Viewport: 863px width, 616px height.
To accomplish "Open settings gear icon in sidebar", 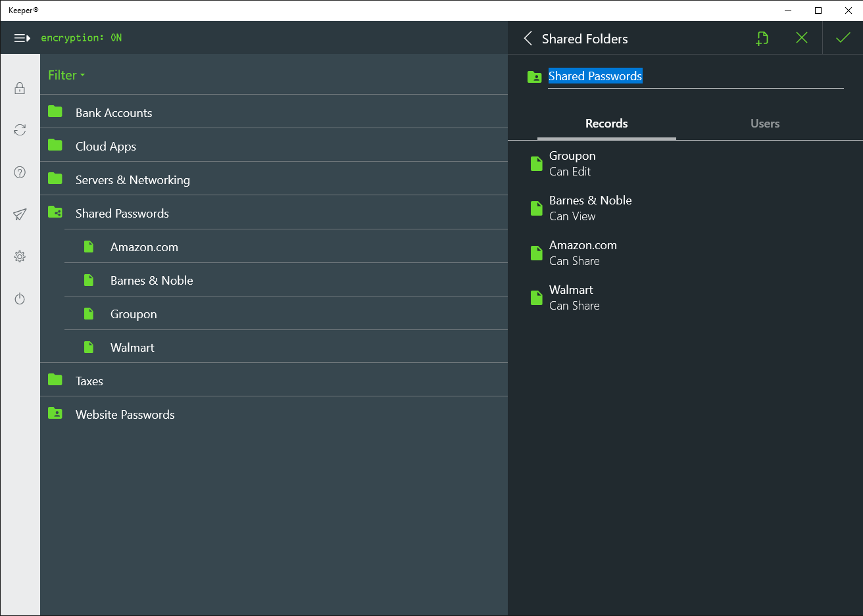I will pos(20,256).
